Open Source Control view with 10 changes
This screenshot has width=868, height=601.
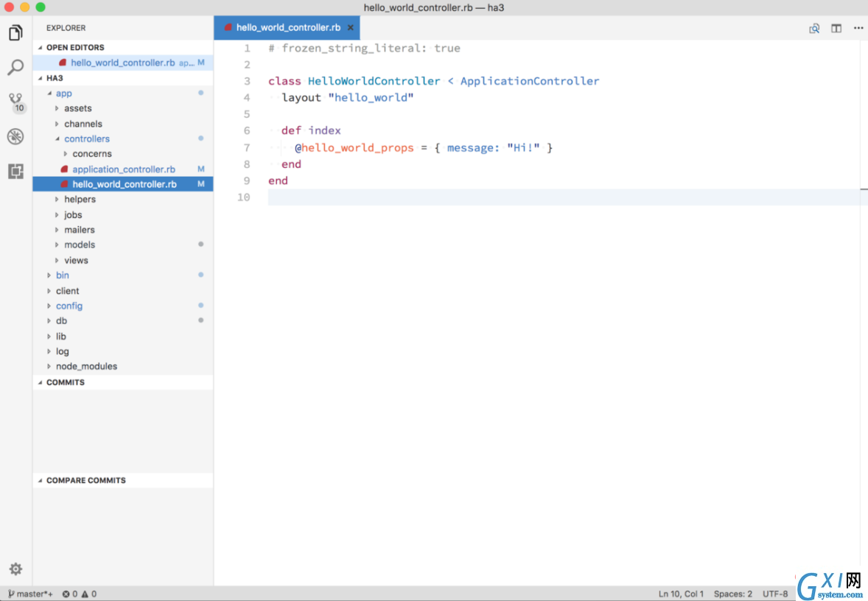tap(16, 102)
